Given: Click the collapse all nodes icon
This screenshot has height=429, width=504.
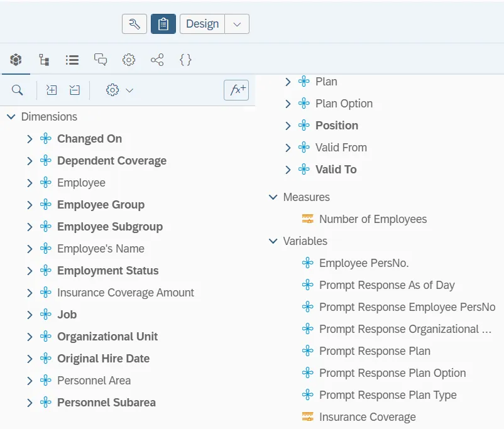Looking at the screenshot, I should (75, 90).
